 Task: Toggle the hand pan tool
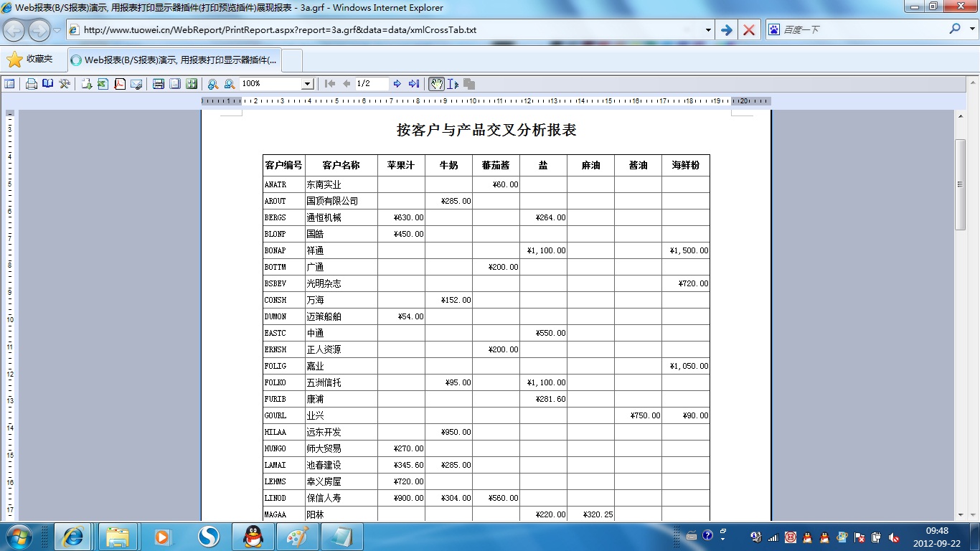click(x=436, y=84)
